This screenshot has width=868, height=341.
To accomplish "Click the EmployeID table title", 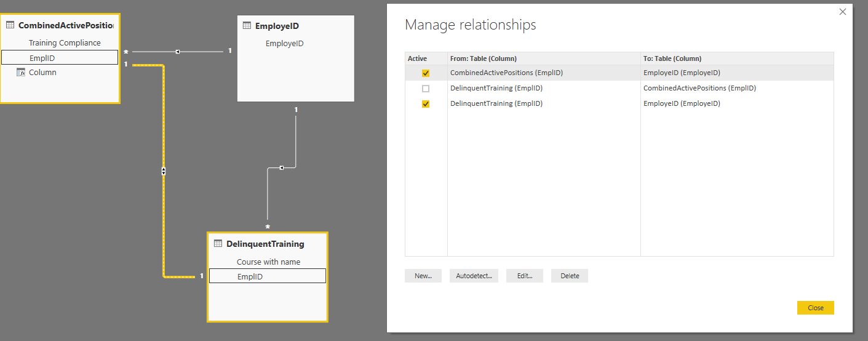I will (277, 26).
